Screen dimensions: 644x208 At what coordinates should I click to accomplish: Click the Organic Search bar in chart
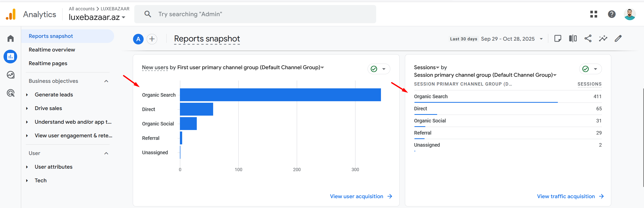280,95
